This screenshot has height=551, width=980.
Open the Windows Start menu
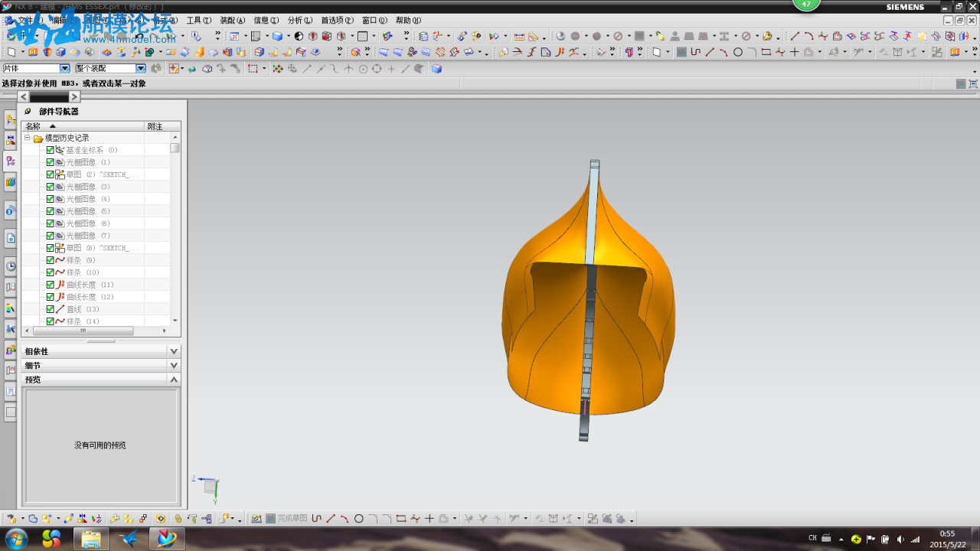15,539
